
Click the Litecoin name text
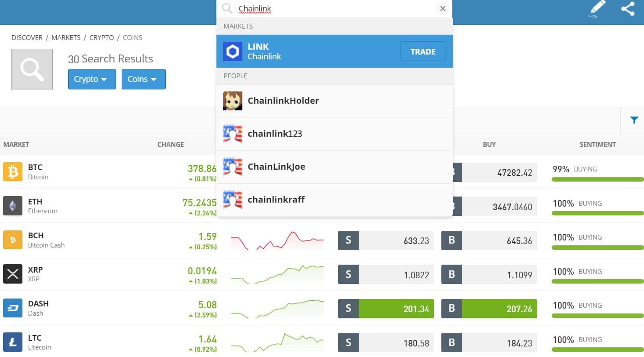tap(40, 347)
